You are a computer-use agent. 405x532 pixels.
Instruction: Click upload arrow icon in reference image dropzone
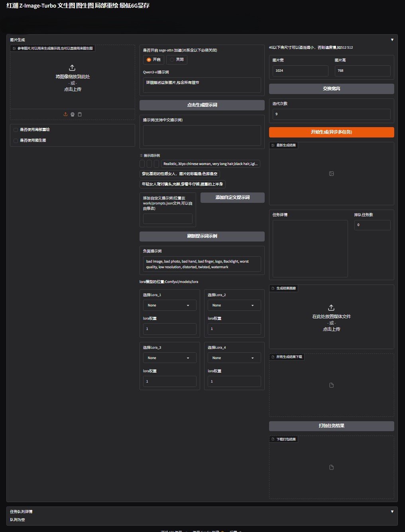(72, 68)
